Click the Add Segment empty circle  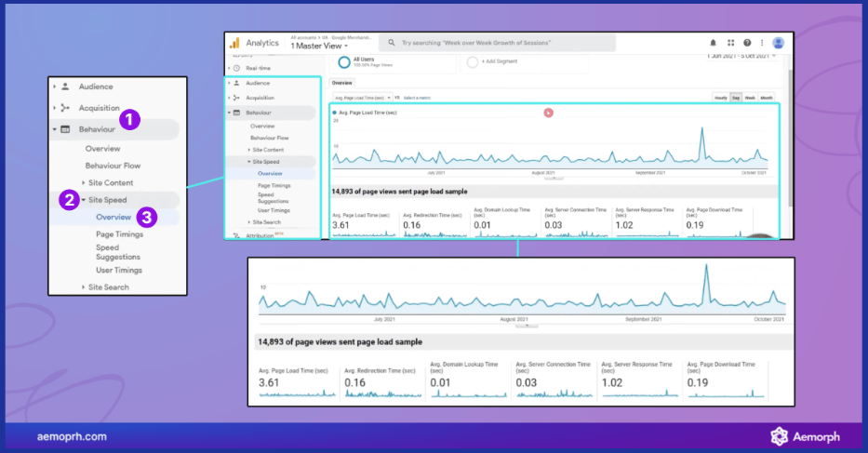click(473, 62)
